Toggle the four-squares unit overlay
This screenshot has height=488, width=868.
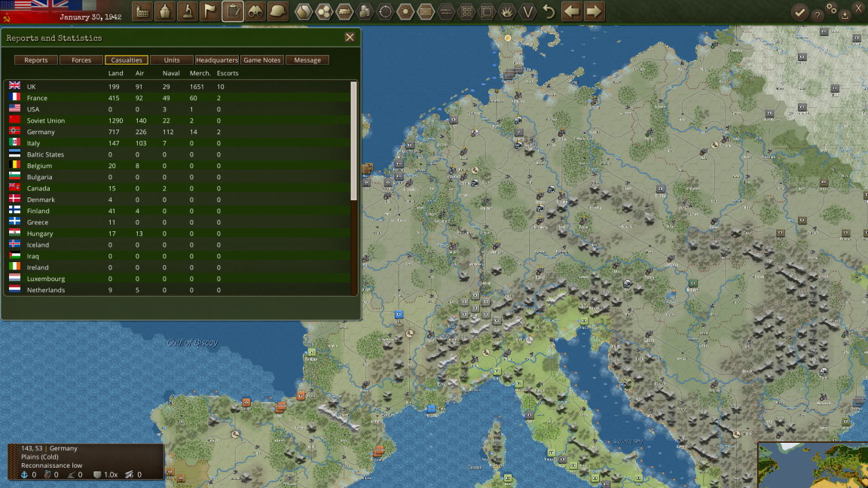[x=466, y=11]
